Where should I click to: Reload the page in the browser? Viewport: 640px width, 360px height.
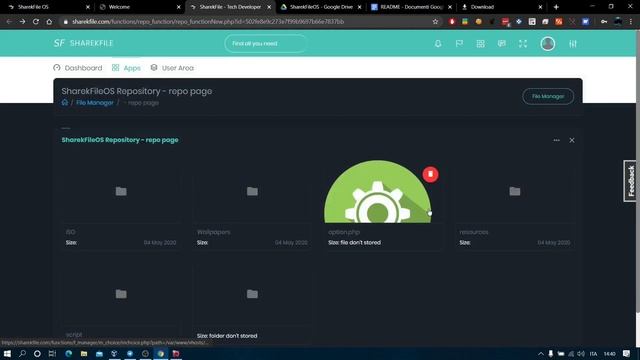tap(36, 22)
